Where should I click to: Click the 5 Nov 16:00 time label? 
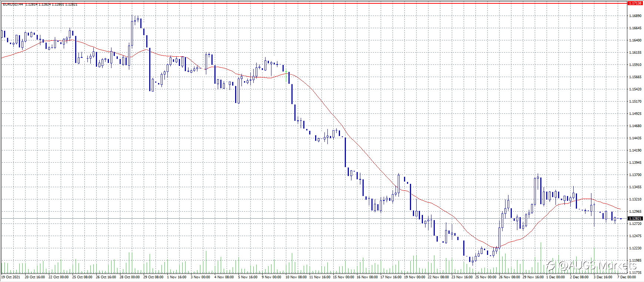(x=248, y=277)
